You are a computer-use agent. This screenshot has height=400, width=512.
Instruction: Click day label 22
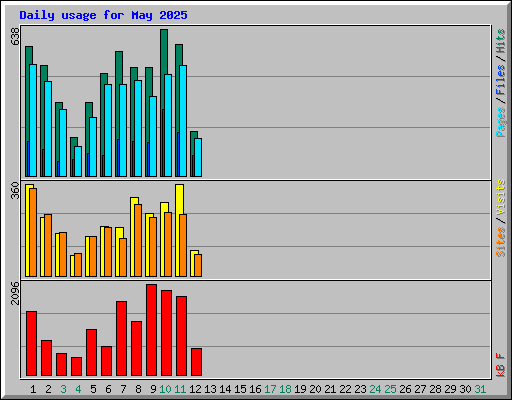tap(345, 389)
